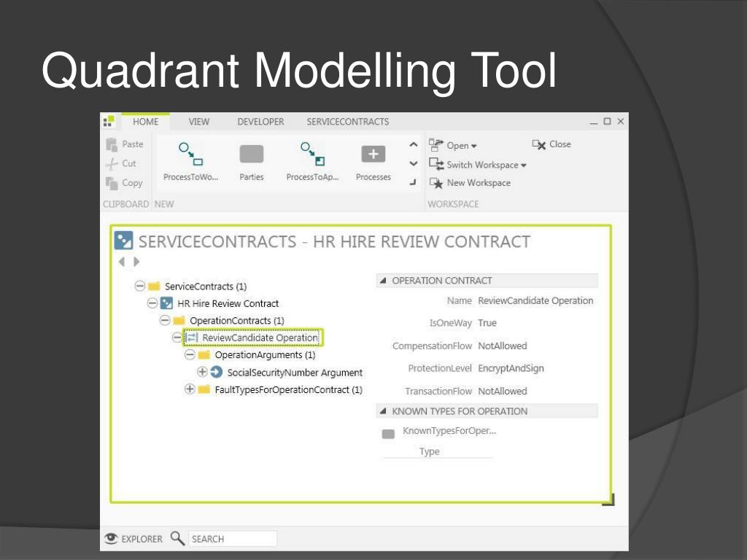This screenshot has height=560, width=747.
Task: Navigate forward with the right arrow
Action: coord(136,262)
